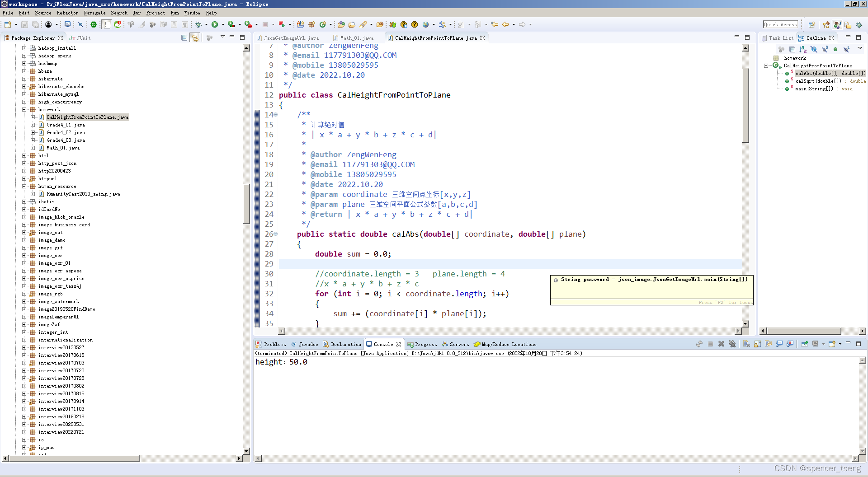Open the Refactor menu
868x477 pixels.
tap(67, 13)
